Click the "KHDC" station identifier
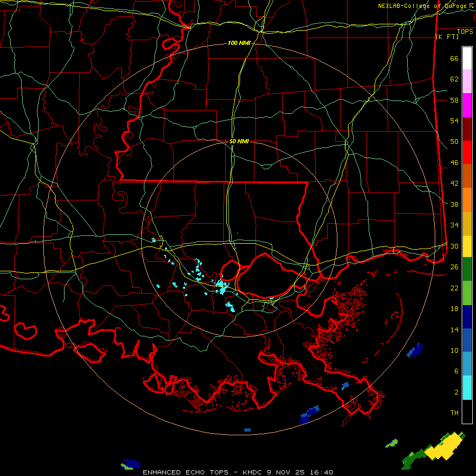Viewport: 476px width, 476px height. pos(253,472)
